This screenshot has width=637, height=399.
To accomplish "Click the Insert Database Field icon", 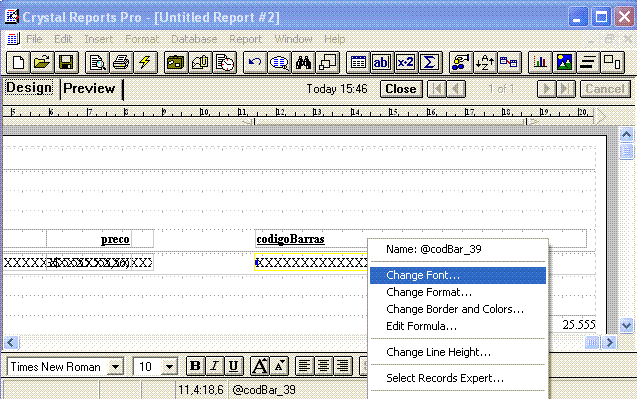I will (358, 63).
